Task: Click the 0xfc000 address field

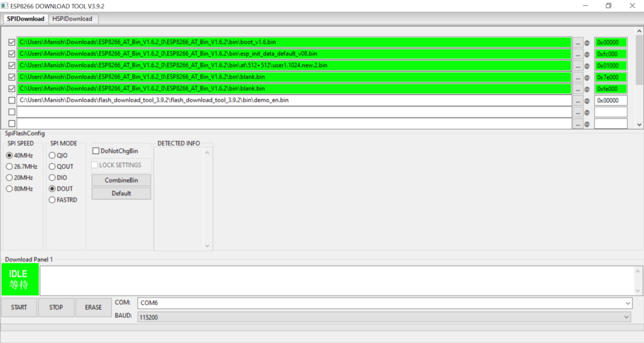Action: pyautogui.click(x=611, y=54)
